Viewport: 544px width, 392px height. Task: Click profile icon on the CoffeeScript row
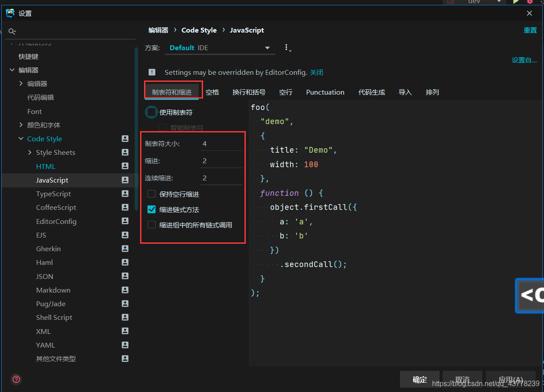click(x=125, y=207)
